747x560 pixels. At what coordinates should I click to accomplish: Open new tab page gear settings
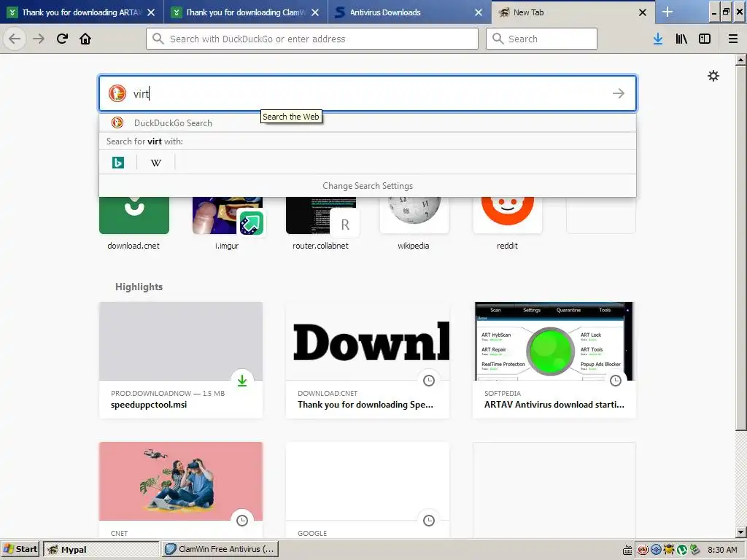pos(713,76)
